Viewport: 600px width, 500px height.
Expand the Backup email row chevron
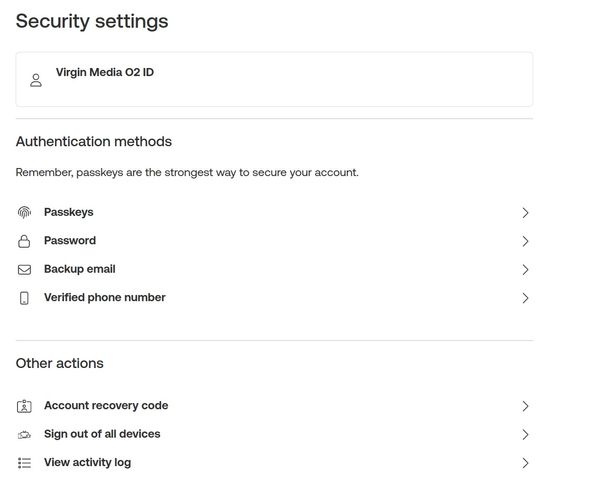point(525,270)
